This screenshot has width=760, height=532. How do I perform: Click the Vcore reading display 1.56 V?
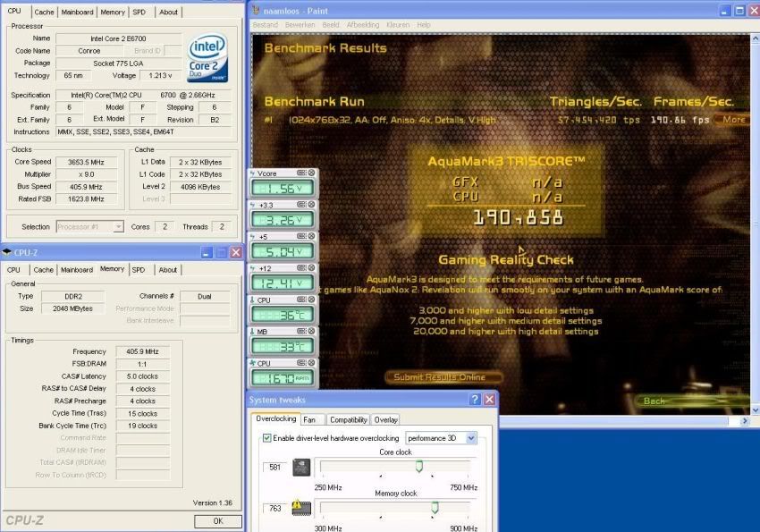[x=282, y=189]
